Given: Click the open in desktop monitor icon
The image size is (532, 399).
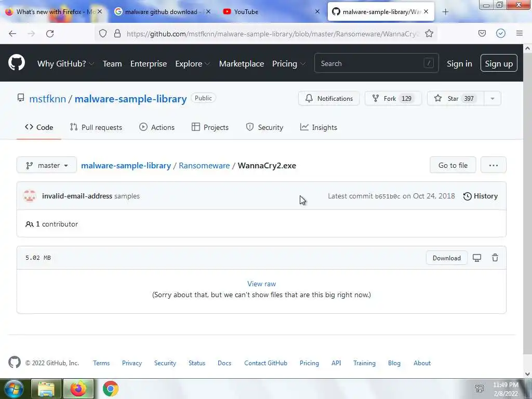Looking at the screenshot, I should pos(477,258).
